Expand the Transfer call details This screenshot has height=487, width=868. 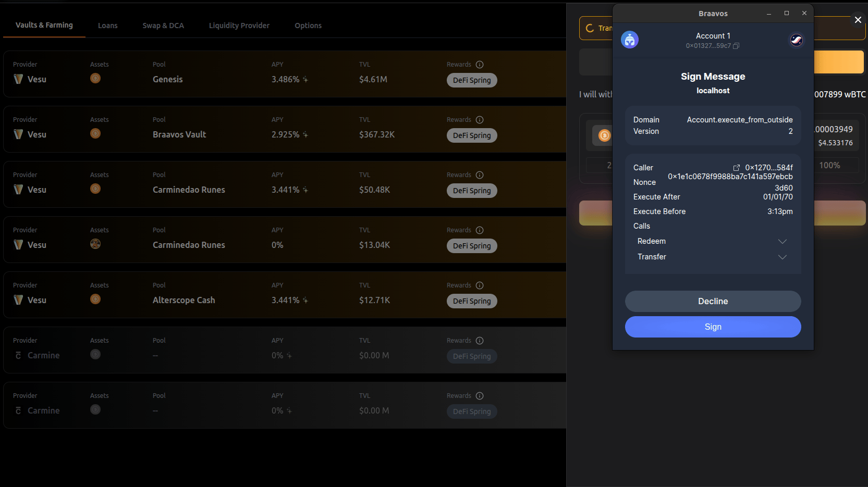[782, 257]
